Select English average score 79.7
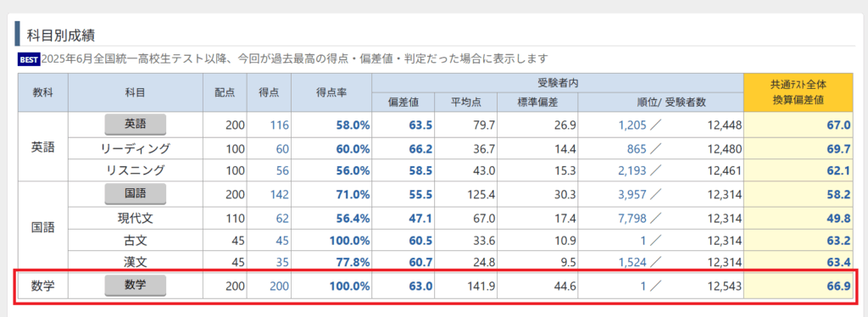Image resolution: width=868 pixels, height=317 pixels. pyautogui.click(x=483, y=125)
